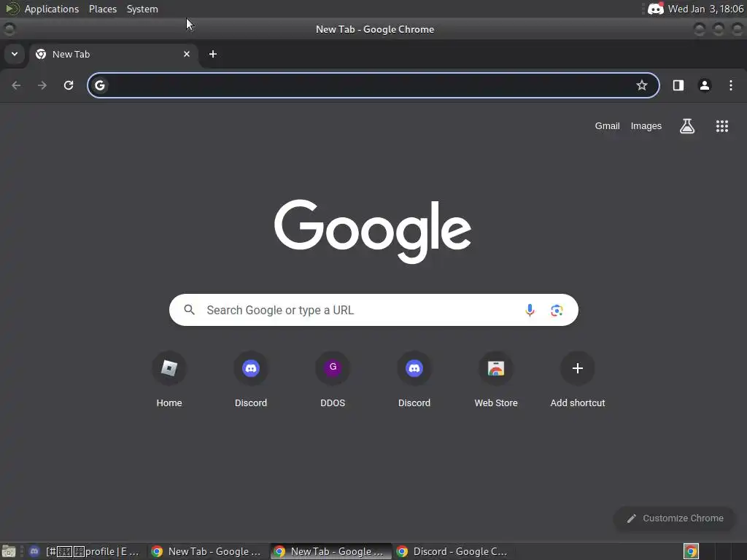747x560 pixels.
Task: Click the show desktop icon in the bottom panel
Action: coord(9,551)
